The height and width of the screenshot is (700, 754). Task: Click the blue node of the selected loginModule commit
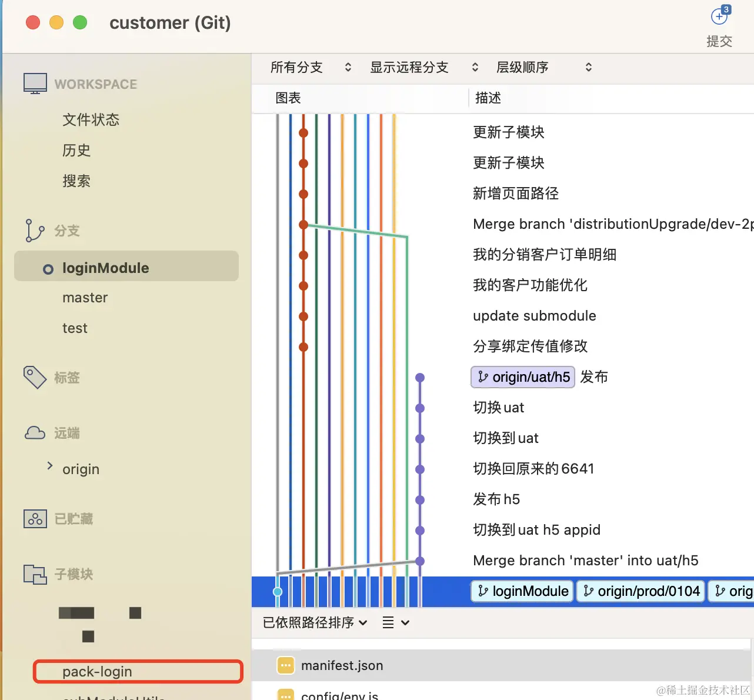point(278,592)
